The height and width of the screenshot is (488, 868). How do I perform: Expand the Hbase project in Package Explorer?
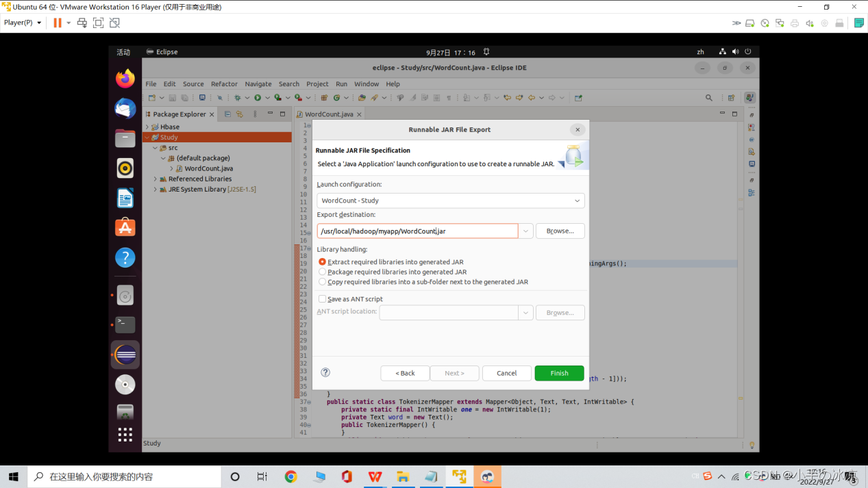click(147, 127)
